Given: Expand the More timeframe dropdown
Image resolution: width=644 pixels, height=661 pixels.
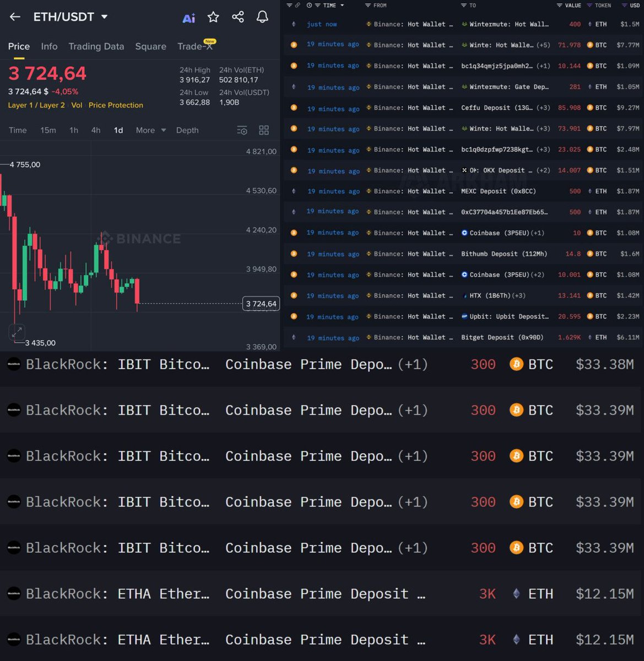Looking at the screenshot, I should tap(150, 130).
